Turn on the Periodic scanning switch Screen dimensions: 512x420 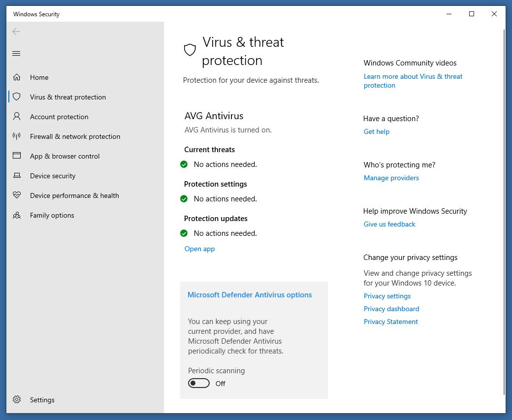199,384
